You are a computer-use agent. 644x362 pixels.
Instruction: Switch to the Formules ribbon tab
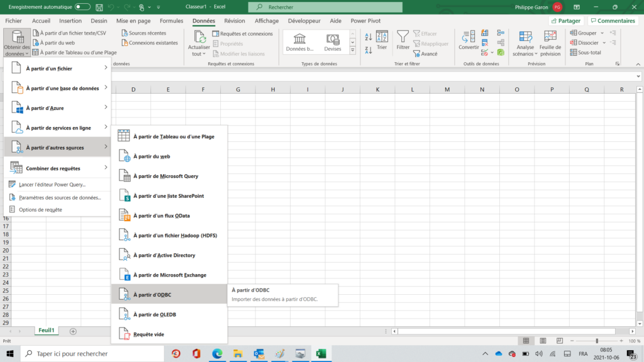[x=171, y=21]
